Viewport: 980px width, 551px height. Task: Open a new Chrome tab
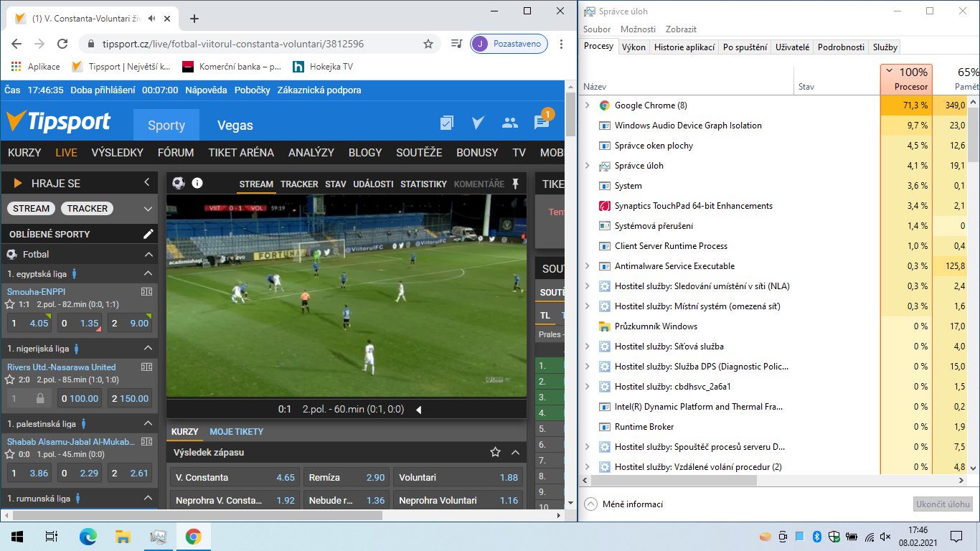pos(194,19)
